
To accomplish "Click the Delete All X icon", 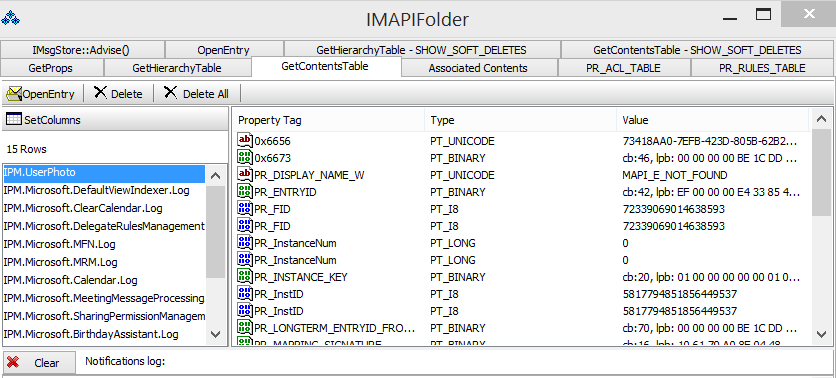I will coord(170,93).
